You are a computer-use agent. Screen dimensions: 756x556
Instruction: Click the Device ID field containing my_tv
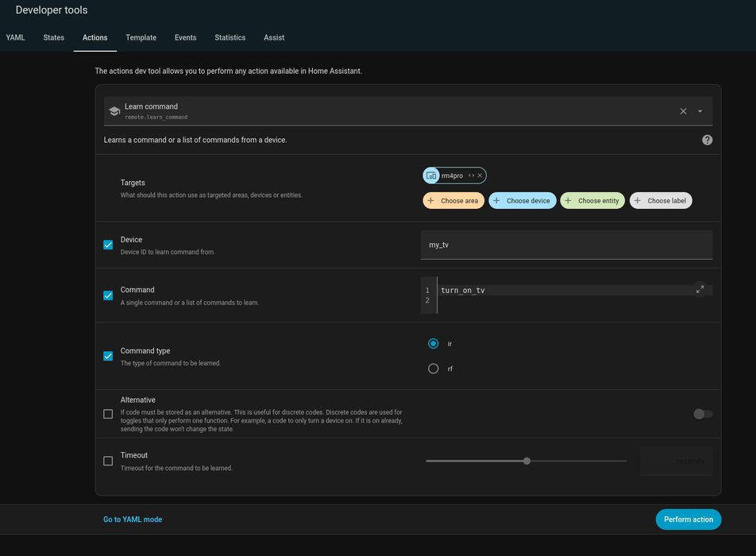point(566,245)
